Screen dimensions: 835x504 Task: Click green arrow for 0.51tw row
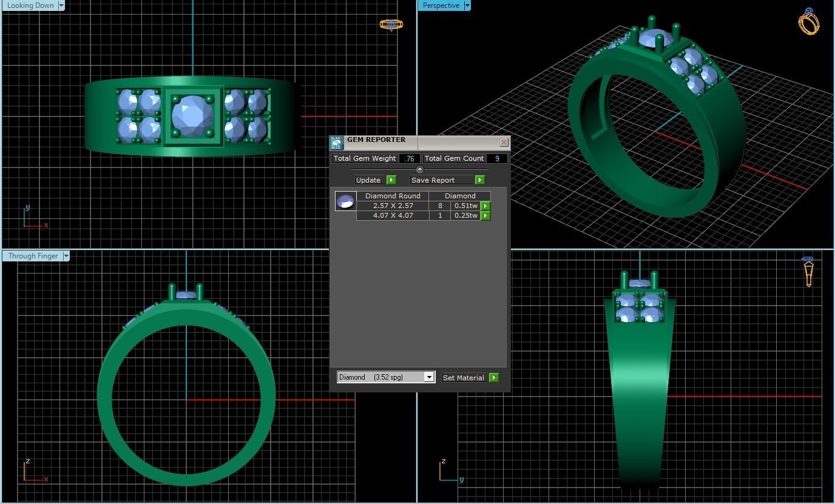[485, 206]
